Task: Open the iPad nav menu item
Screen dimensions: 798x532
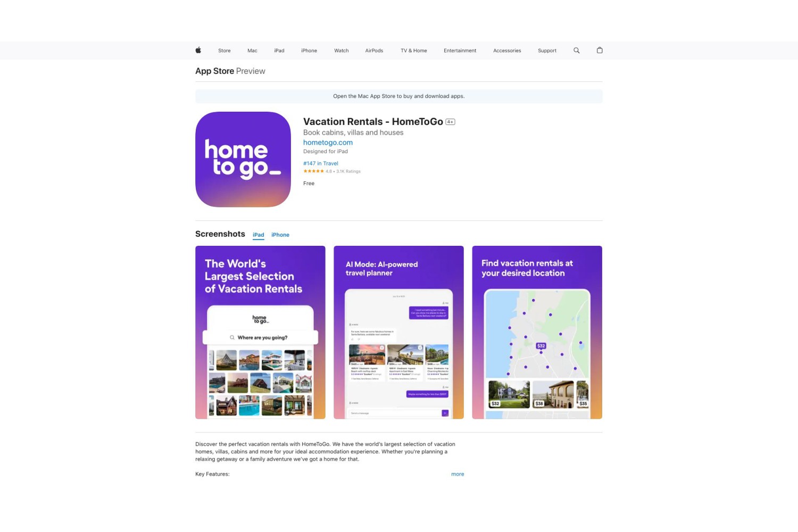Action: [x=279, y=51]
